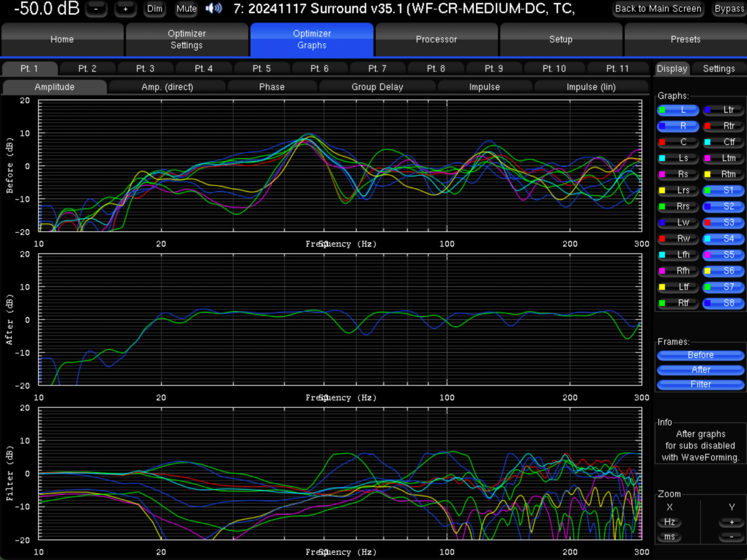
Task: Hide the Filter frame
Action: coord(700,384)
